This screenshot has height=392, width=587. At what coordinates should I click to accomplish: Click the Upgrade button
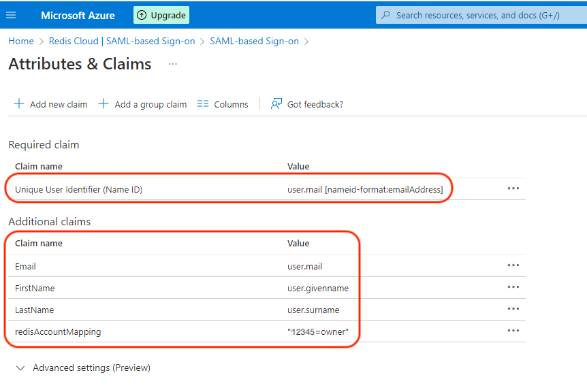tap(161, 15)
